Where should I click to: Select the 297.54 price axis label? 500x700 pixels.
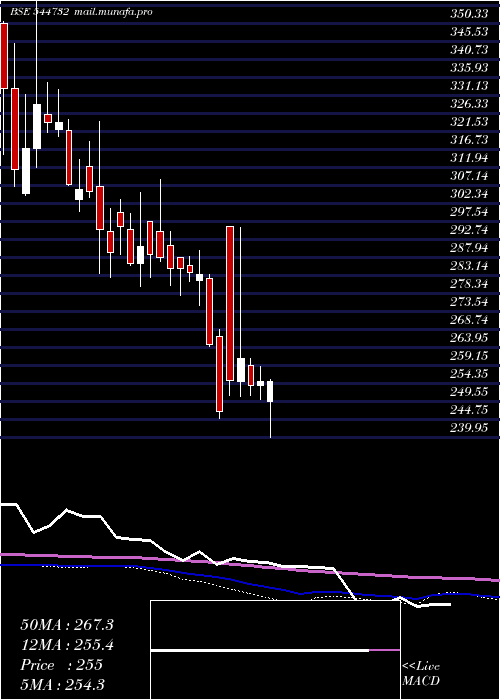469,212
